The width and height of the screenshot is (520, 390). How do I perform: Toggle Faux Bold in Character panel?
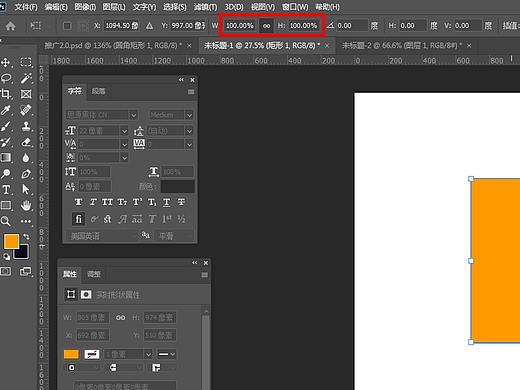pyautogui.click(x=79, y=202)
